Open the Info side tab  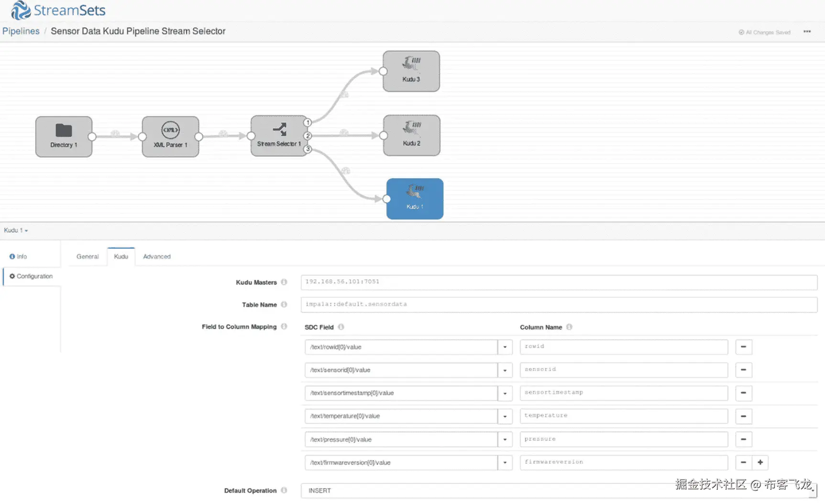click(19, 257)
